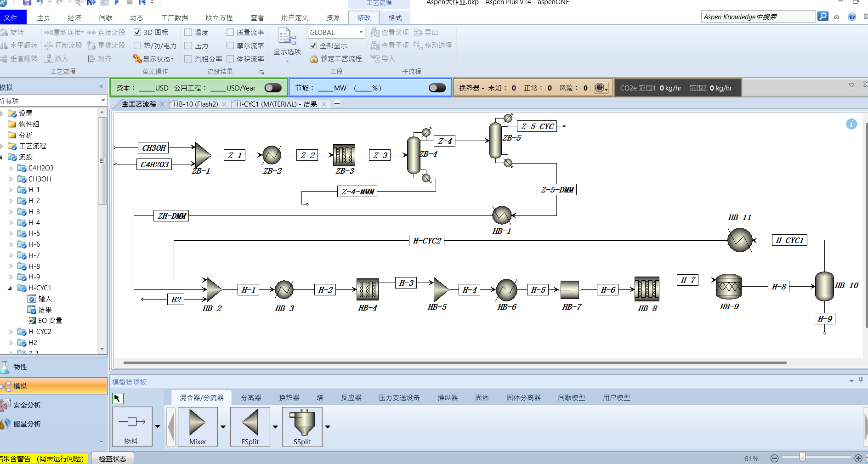Image resolution: width=868 pixels, height=464 pixels.
Task: Open the 显示状态 dropdown
Action: click(x=154, y=59)
